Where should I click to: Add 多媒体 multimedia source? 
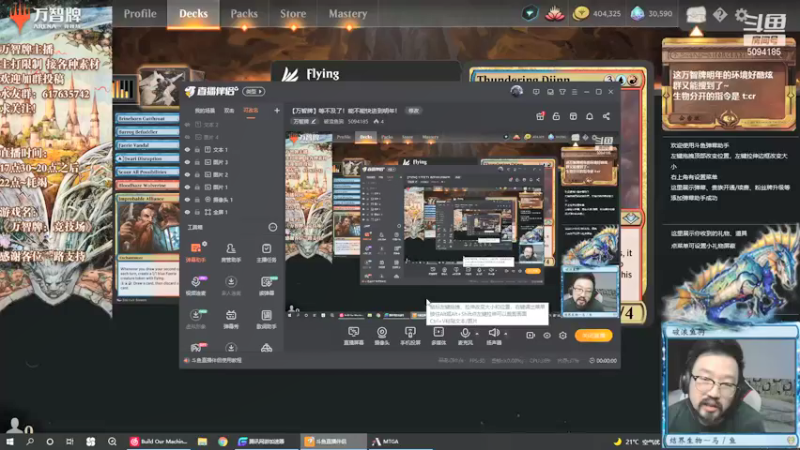point(438,336)
